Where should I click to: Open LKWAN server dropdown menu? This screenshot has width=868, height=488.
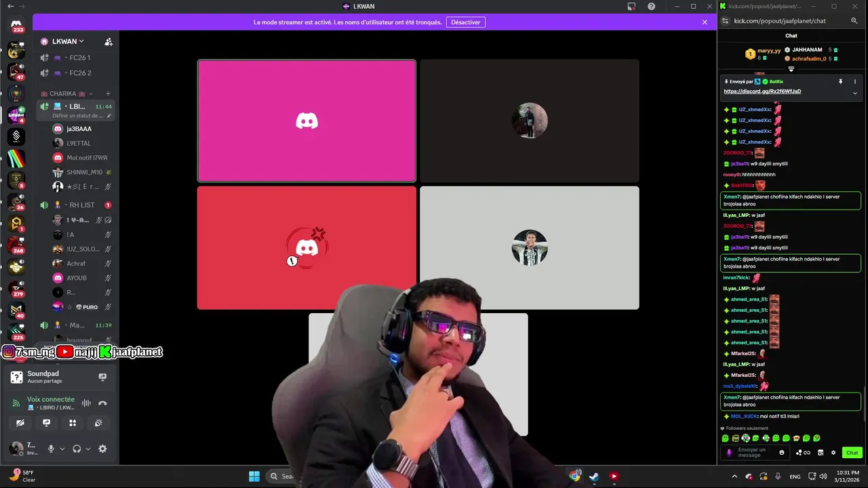click(68, 41)
